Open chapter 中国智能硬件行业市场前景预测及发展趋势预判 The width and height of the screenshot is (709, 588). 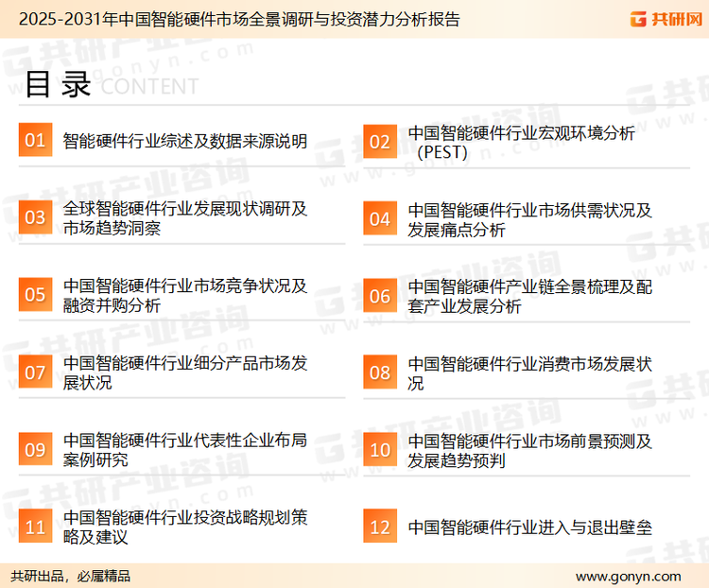pyautogui.click(x=529, y=451)
